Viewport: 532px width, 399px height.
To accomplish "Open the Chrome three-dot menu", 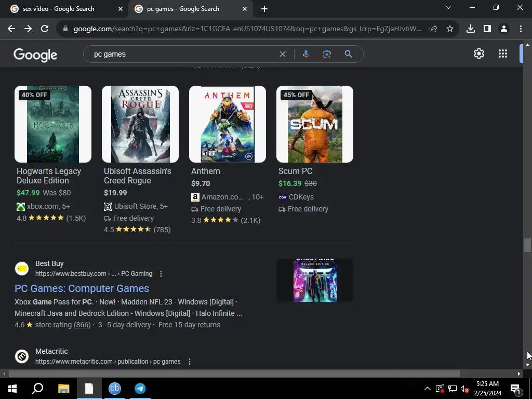I will click(521, 29).
